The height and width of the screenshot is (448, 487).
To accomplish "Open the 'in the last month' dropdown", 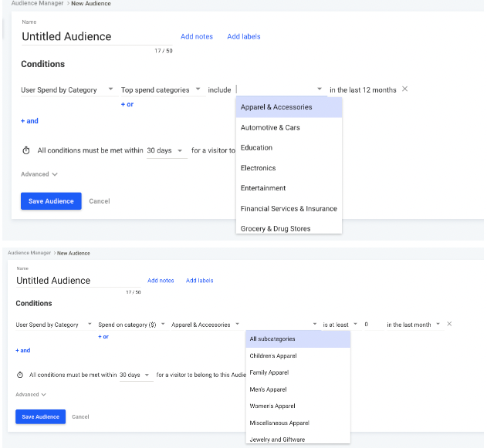I will click(414, 325).
